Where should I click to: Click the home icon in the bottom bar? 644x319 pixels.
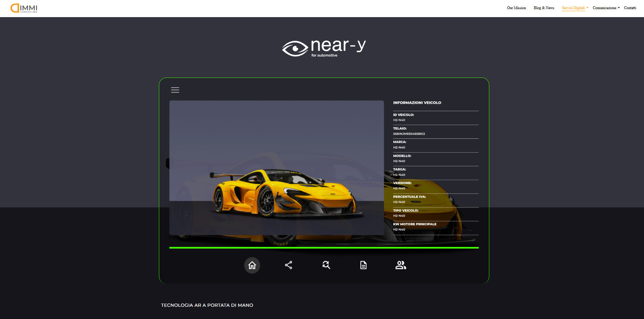click(x=252, y=266)
